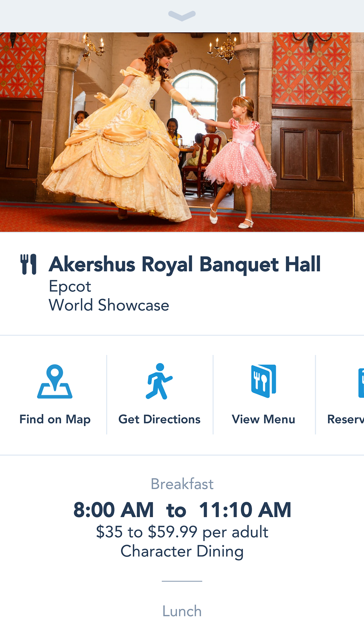Tap the Akershus Royal Banquet Hall title
The height and width of the screenshot is (622, 364).
pos(185,264)
